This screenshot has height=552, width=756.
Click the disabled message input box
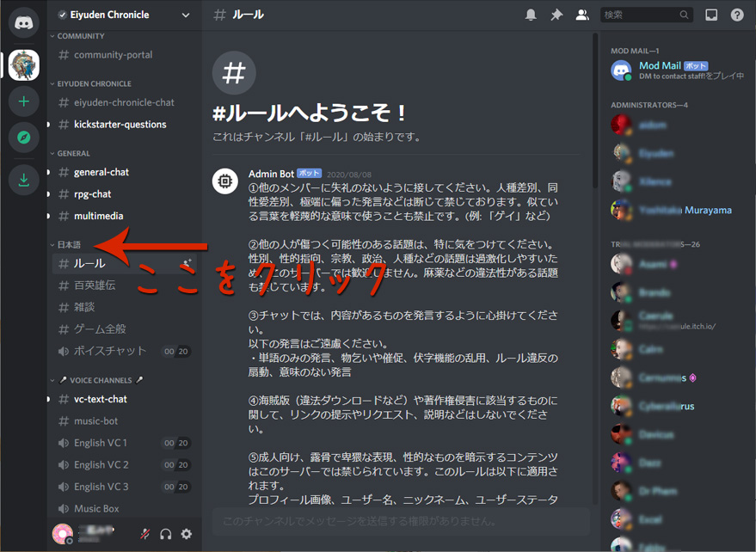coord(401,521)
